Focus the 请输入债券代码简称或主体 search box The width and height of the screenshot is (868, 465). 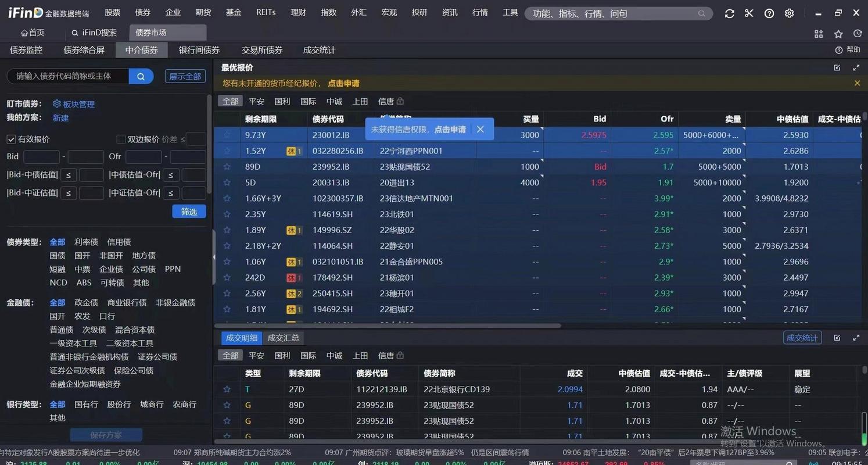67,76
